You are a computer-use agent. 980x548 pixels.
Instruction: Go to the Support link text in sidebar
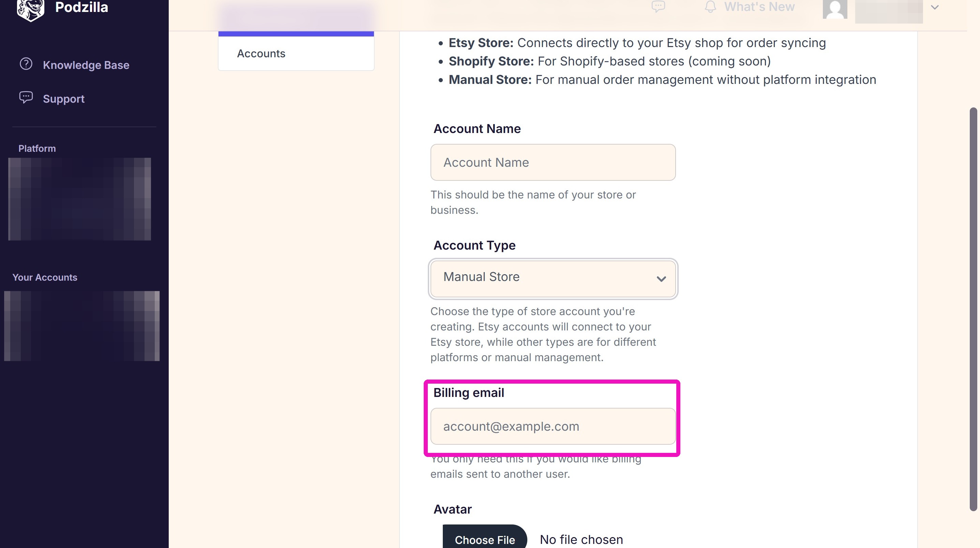point(63,99)
